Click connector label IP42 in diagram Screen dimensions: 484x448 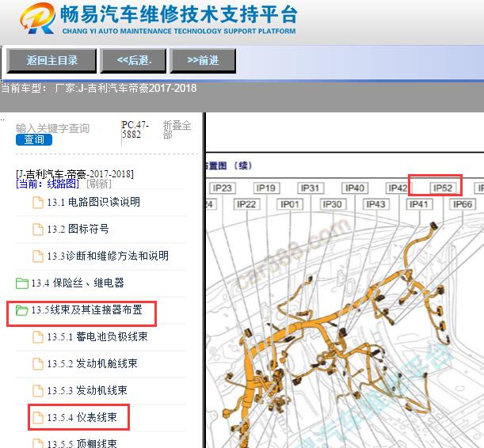[398, 188]
